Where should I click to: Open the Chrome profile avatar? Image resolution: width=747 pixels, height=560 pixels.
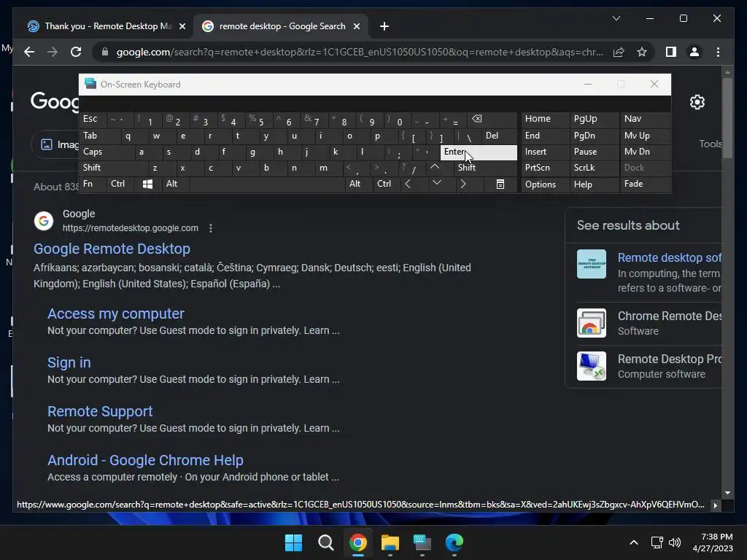tap(694, 52)
